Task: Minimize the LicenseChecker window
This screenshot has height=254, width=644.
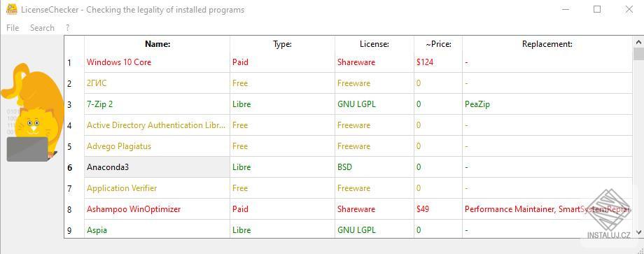Action: tap(565, 9)
